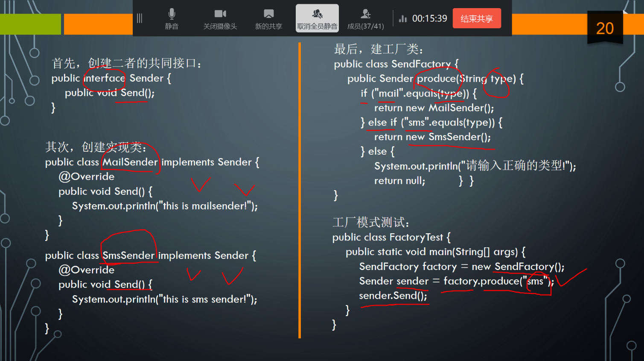This screenshot has height=361, width=644.
Task: Click the text sender.Send();
Action: pos(393,296)
